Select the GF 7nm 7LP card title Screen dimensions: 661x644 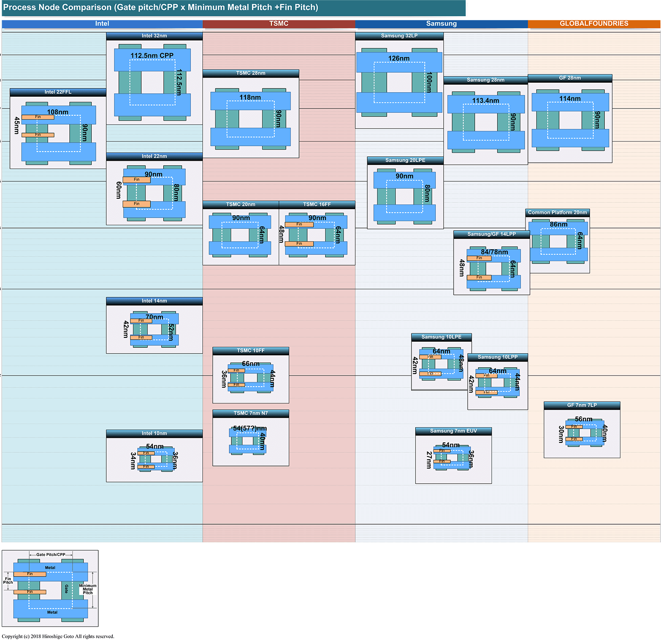[x=582, y=406]
